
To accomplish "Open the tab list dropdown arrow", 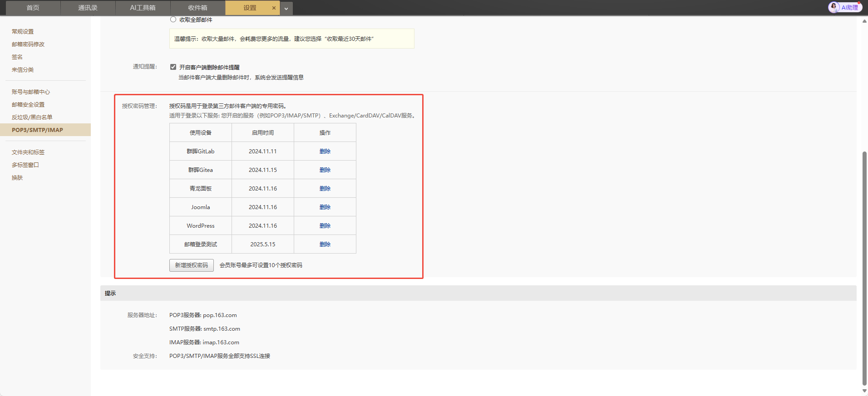I will click(286, 8).
